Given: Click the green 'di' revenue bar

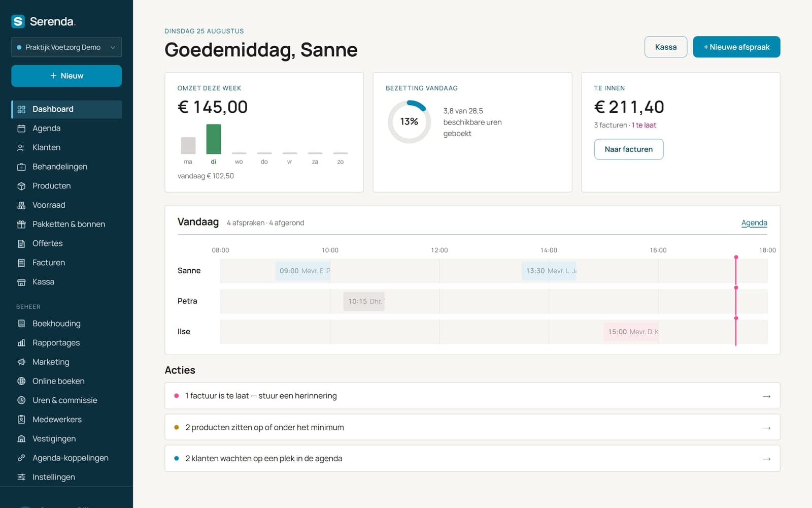Looking at the screenshot, I should 214,139.
